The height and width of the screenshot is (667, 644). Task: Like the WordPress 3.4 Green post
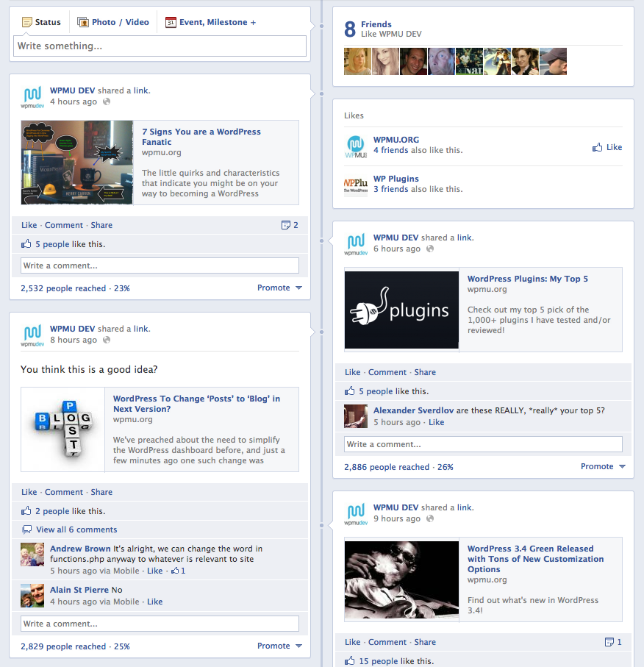(352, 642)
